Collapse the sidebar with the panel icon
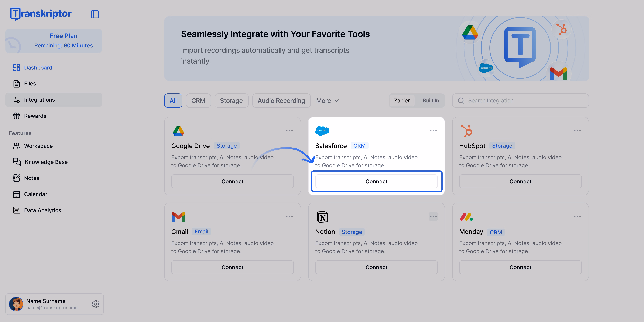Viewport: 644px width, 322px height. tap(95, 14)
